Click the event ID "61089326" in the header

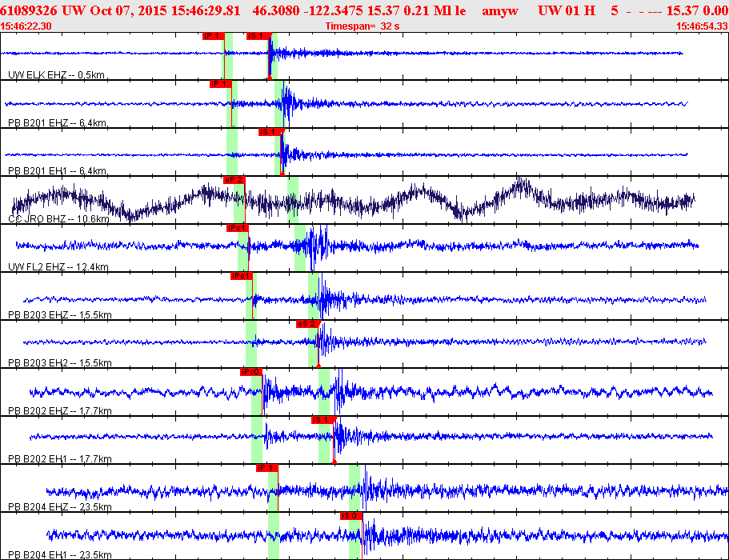(x=29, y=10)
